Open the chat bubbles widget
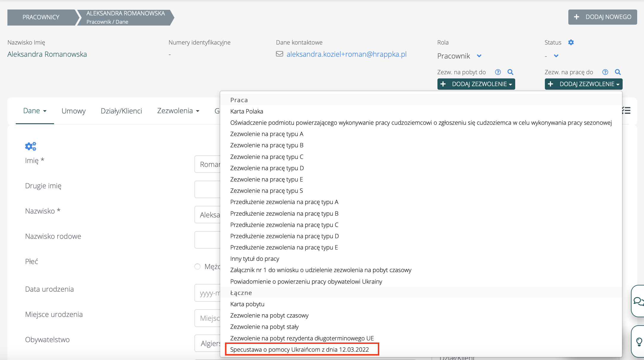Image resolution: width=644 pixels, height=360 pixels. pos(638,301)
